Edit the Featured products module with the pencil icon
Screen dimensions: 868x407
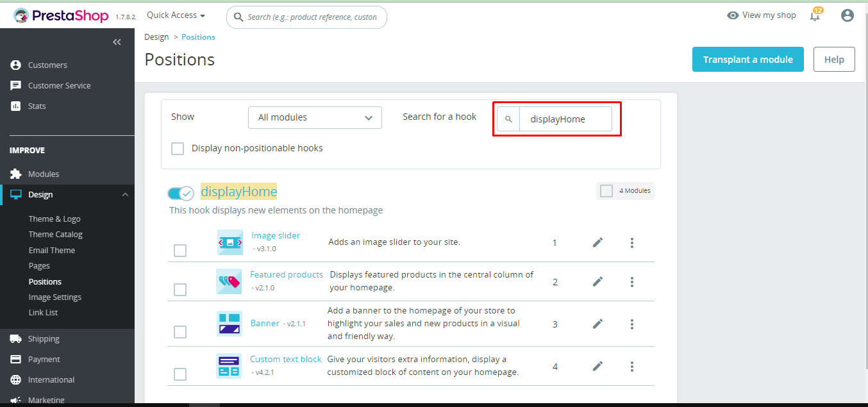(x=597, y=281)
